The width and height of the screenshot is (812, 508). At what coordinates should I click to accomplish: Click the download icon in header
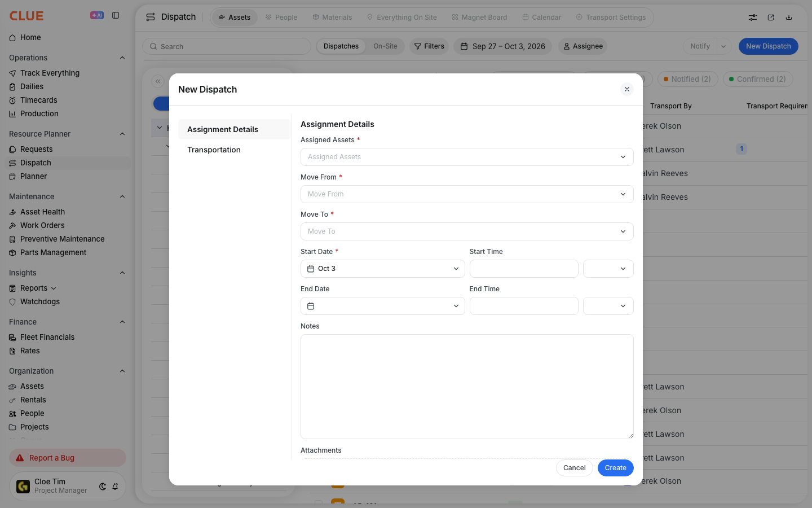tap(789, 17)
